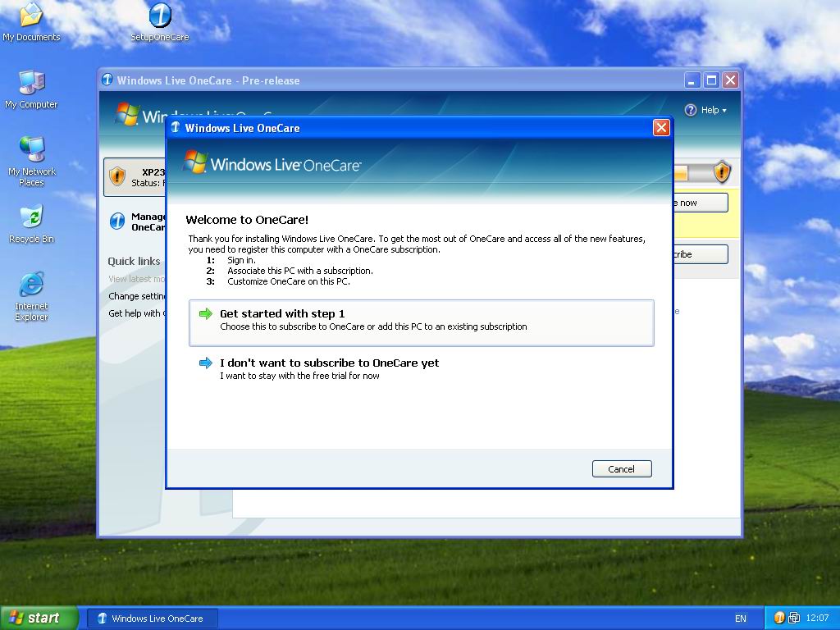Select the Recycle Bin desktop icon
This screenshot has width=840, height=630.
tap(31, 224)
